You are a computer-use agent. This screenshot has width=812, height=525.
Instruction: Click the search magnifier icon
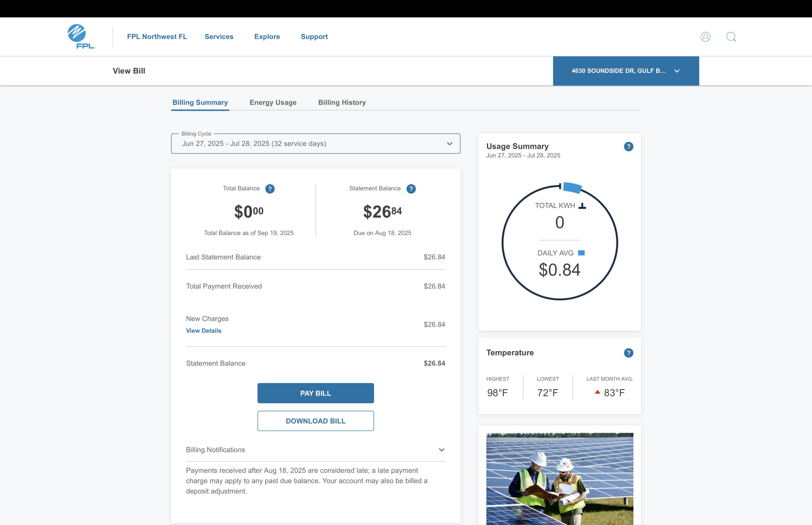[731, 37]
